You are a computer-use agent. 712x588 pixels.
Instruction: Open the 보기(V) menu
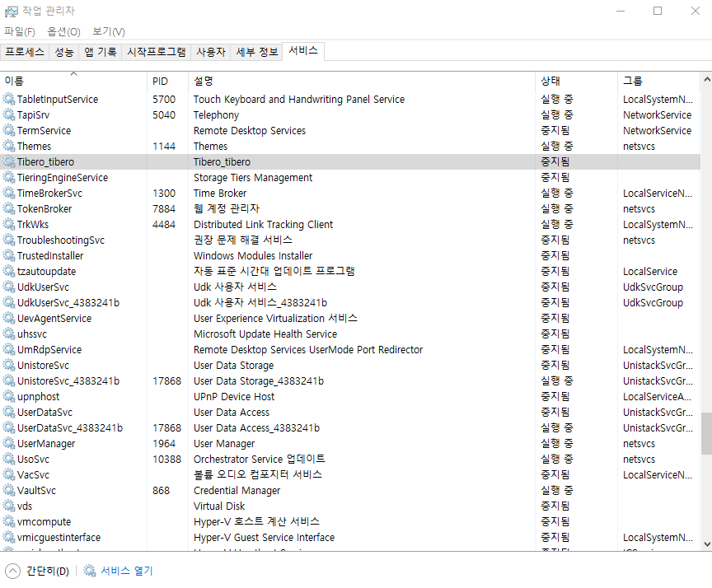(109, 32)
